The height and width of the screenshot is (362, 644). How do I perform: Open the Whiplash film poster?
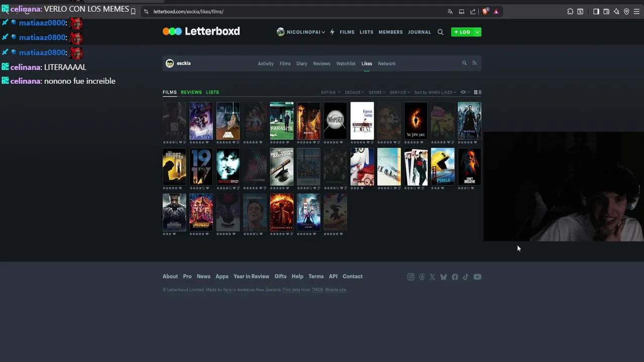[x=335, y=121]
